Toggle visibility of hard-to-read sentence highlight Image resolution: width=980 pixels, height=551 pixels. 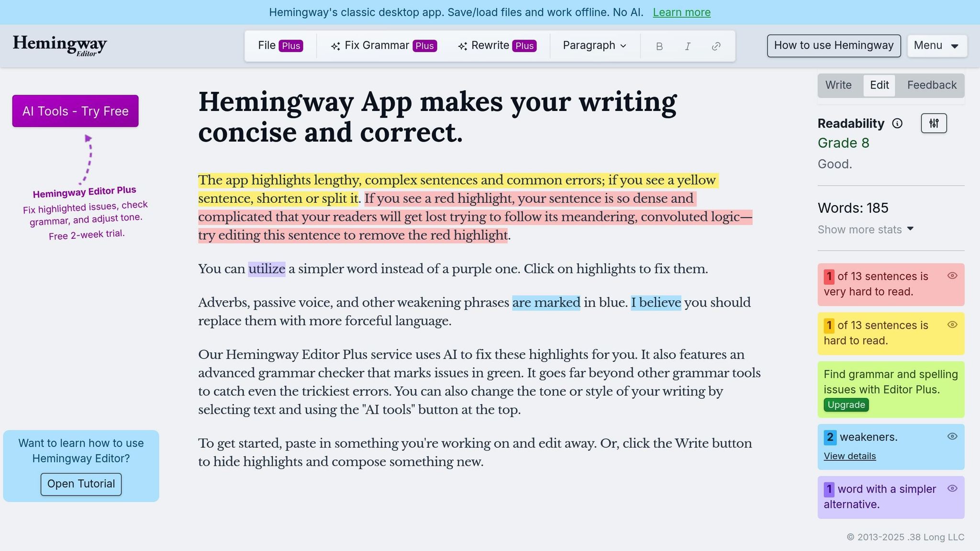[x=951, y=325]
